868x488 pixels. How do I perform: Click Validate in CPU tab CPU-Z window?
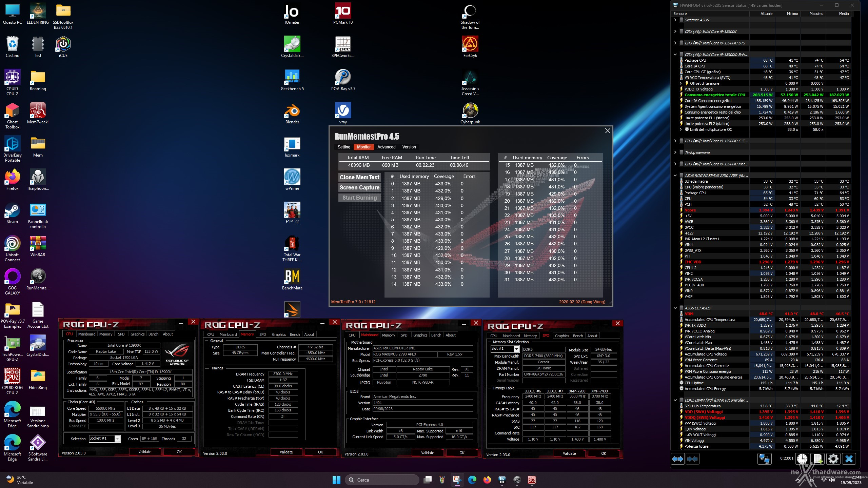pos(145,452)
